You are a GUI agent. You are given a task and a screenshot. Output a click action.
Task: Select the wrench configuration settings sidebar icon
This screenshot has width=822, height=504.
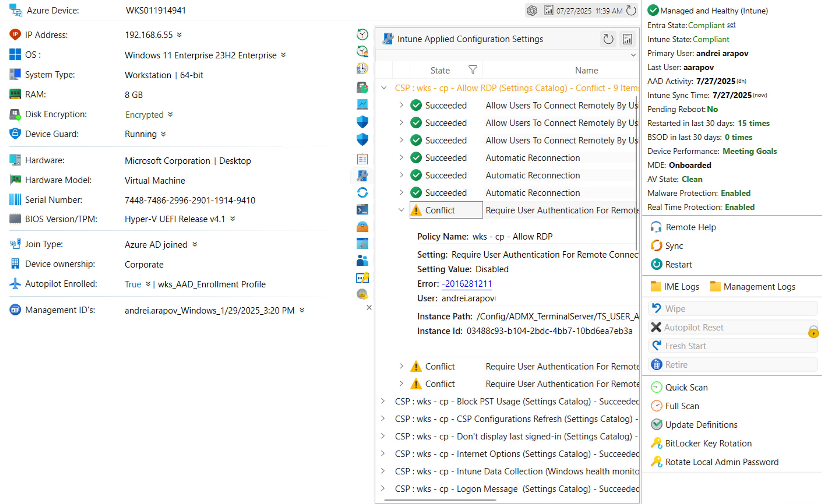[362, 176]
